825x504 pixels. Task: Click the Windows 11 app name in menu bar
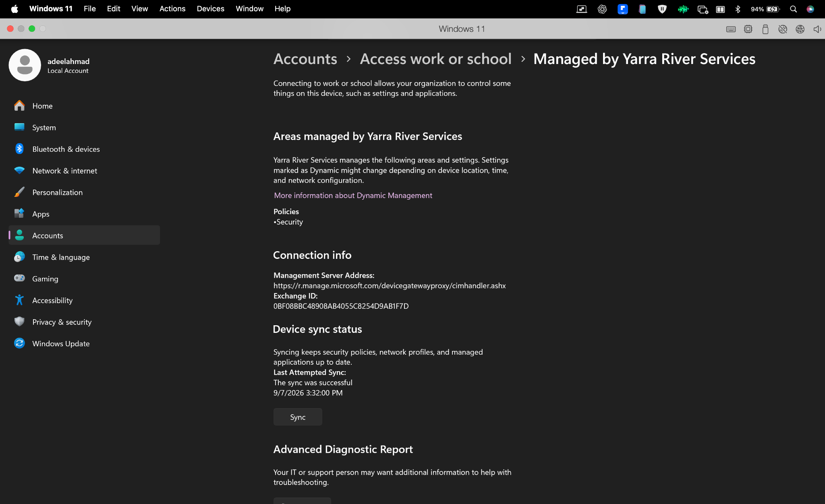click(51, 9)
